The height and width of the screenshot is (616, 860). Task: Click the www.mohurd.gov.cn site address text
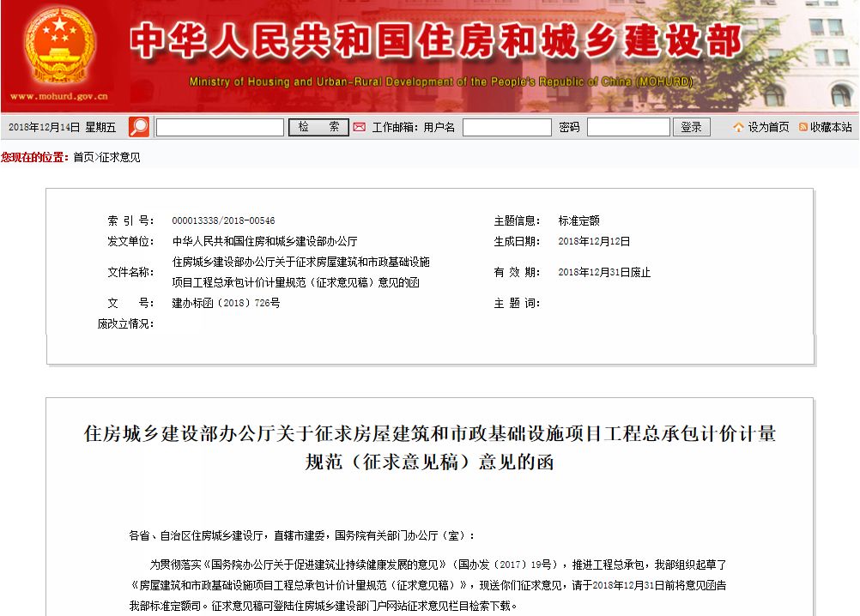tap(59, 96)
